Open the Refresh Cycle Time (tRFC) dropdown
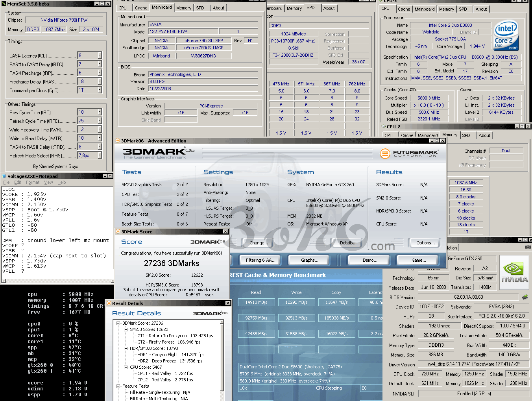532x401 pixels. pos(100,121)
